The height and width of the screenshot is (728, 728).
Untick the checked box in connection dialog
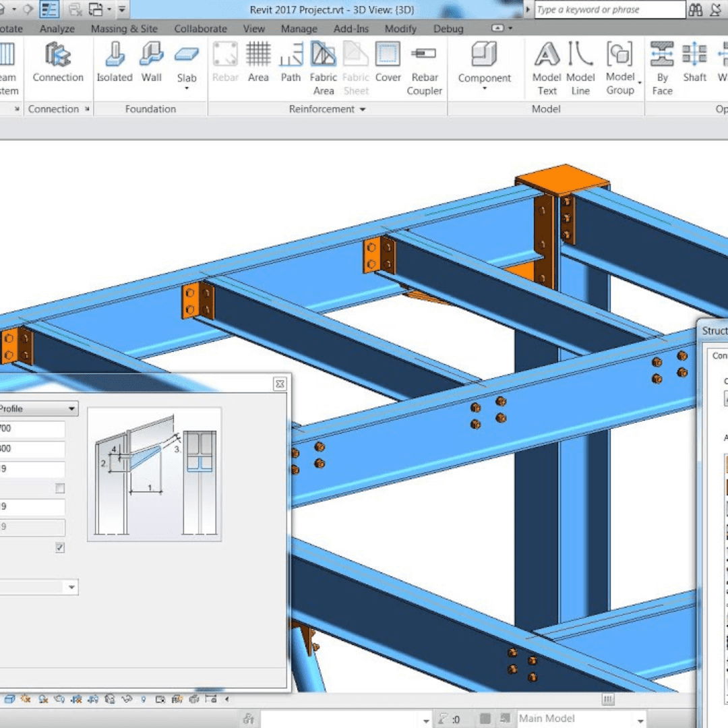(x=60, y=547)
